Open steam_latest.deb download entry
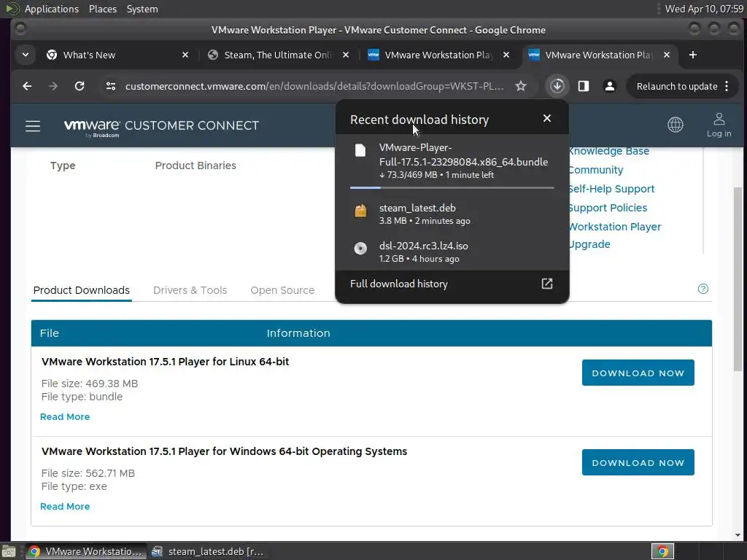The image size is (747, 560). point(452,214)
